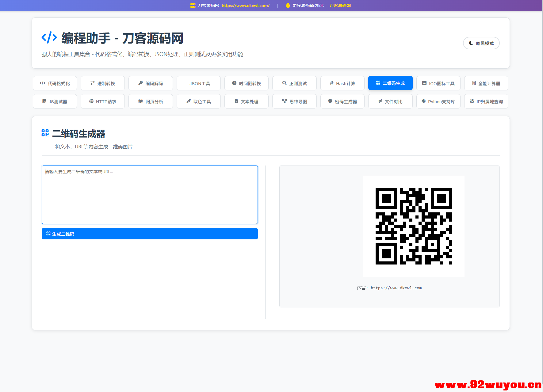
Task: Open the 思维导图 tool
Action: coord(294,101)
